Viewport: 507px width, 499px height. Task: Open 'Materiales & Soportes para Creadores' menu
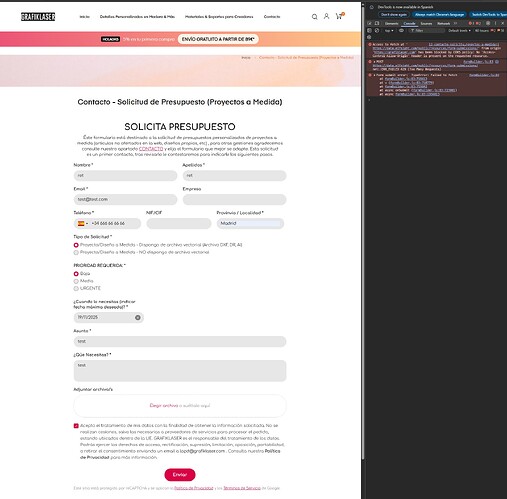(219, 17)
